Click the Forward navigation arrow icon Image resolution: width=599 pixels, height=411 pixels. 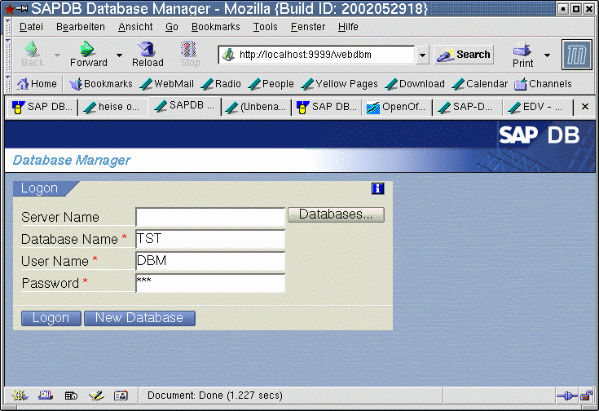pyautogui.click(x=88, y=49)
